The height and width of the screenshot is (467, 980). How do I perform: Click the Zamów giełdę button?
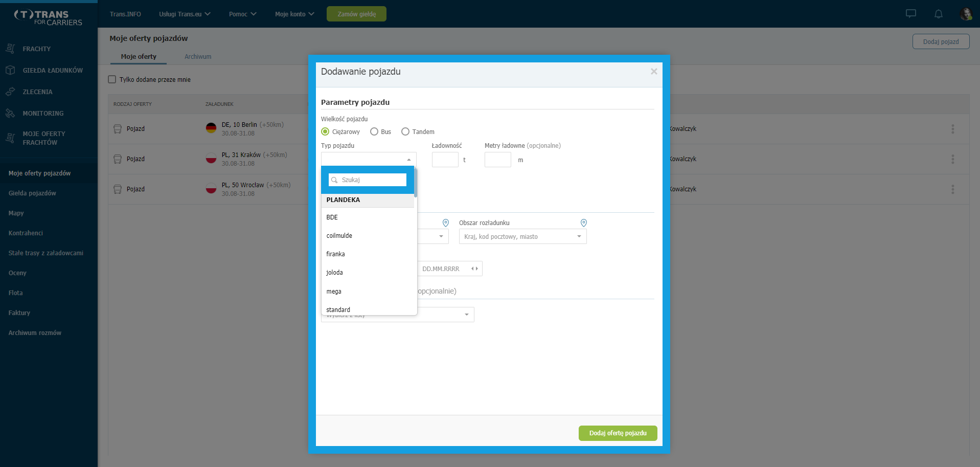[x=356, y=14]
